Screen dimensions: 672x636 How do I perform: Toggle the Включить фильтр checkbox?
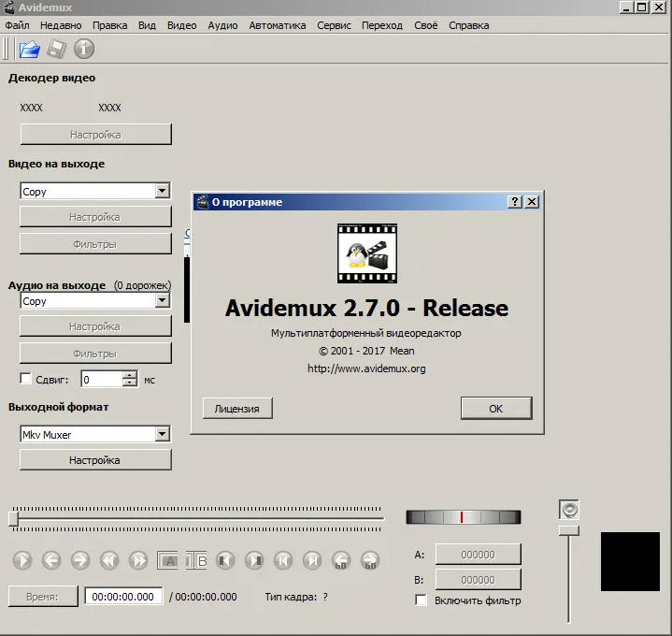tap(421, 600)
